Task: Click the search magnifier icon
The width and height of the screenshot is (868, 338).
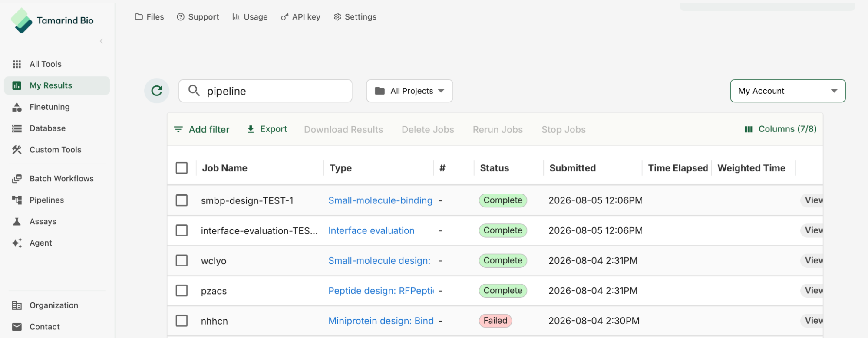Action: pyautogui.click(x=194, y=91)
